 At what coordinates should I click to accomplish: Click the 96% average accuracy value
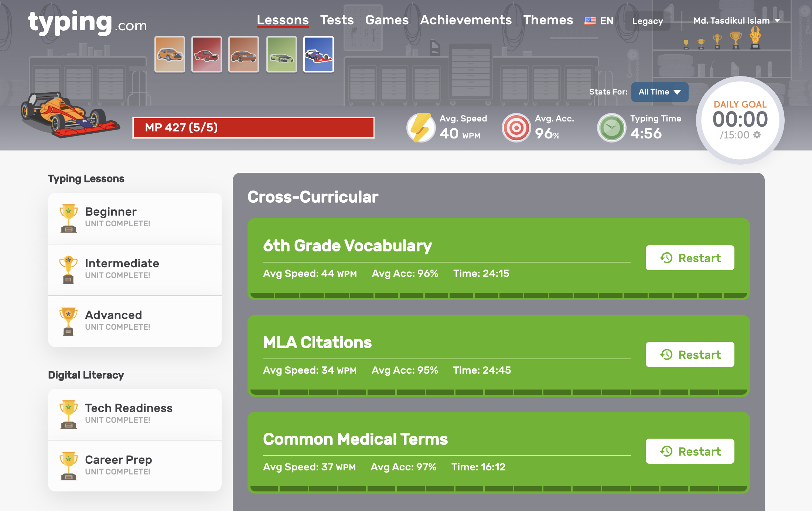point(547,134)
